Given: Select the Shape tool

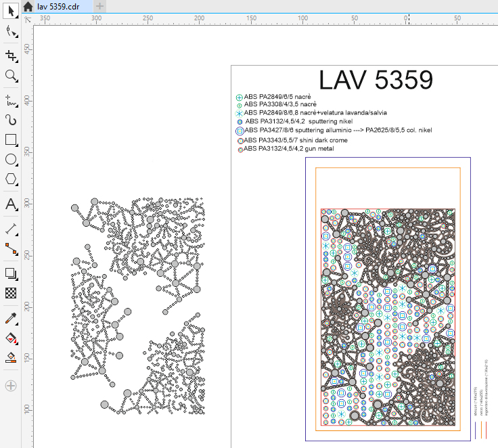Looking at the screenshot, I should pyautogui.click(x=11, y=32).
